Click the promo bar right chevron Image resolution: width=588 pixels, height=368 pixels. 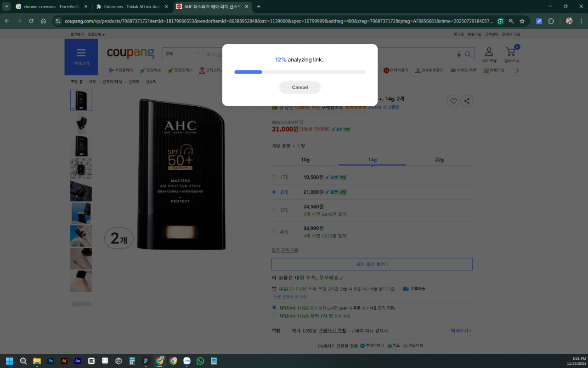(517, 70)
